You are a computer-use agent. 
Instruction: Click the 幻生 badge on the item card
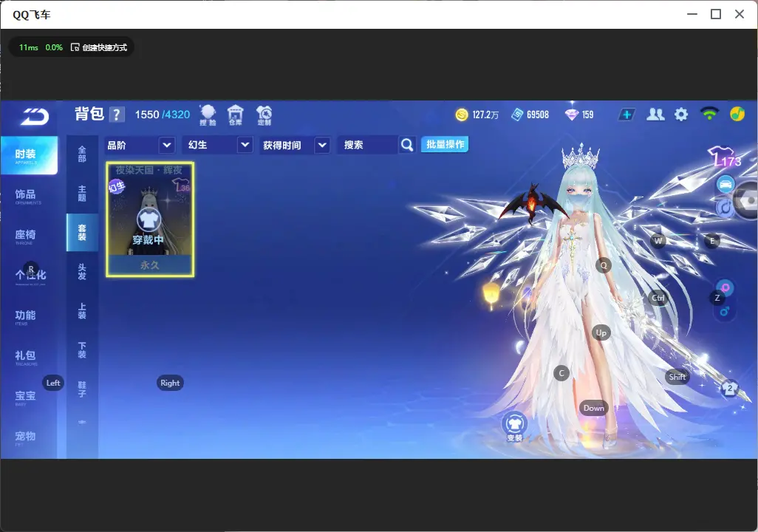tap(117, 186)
